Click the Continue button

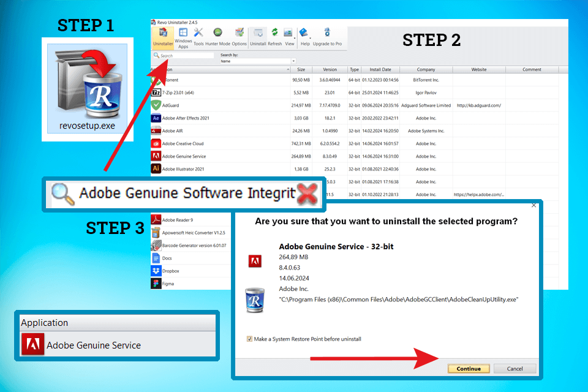469,368
